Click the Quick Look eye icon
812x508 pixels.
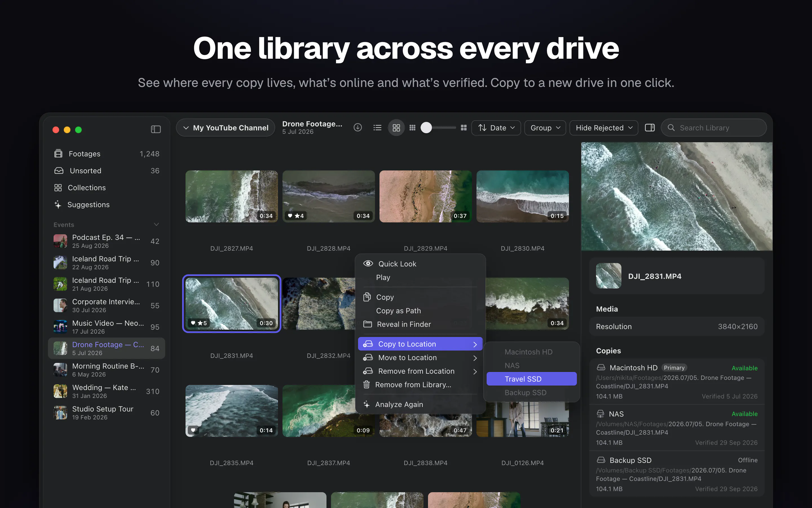click(368, 264)
